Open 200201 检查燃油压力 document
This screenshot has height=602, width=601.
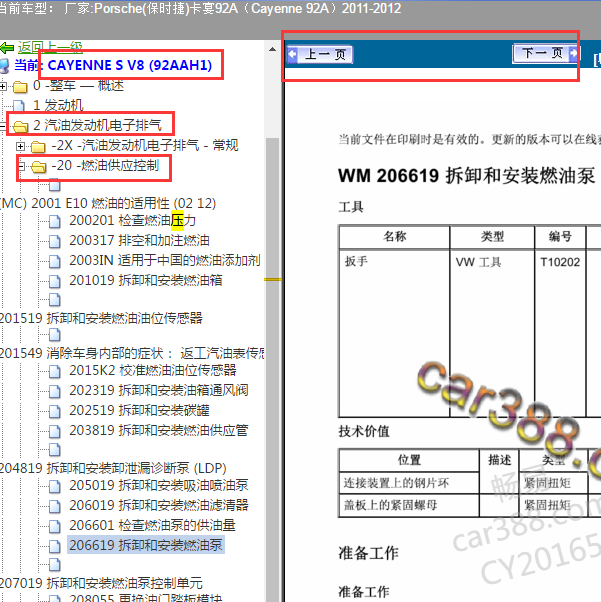coord(132,220)
